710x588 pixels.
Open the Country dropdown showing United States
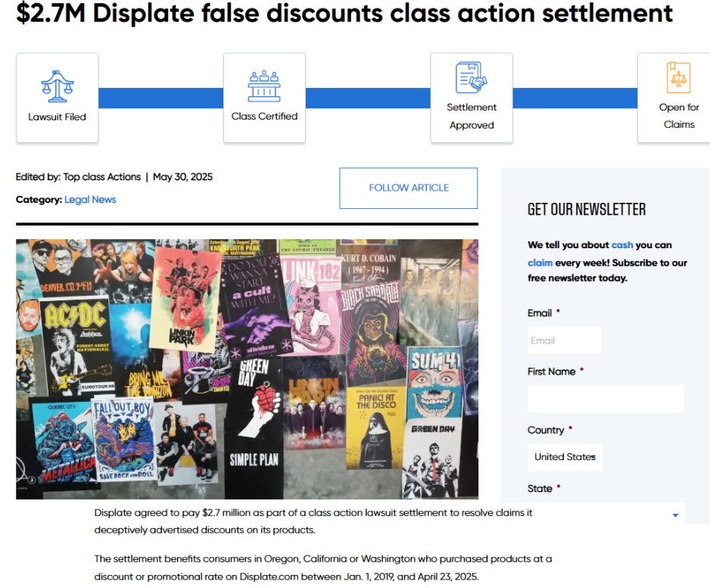pos(565,457)
